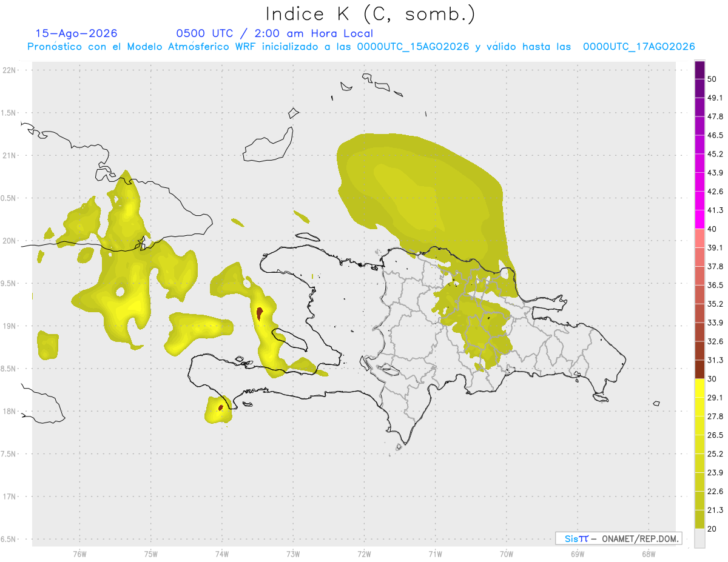Click the color bar label '32.6'
Image resolution: width=728 pixels, height=562 pixels.
[715, 341]
